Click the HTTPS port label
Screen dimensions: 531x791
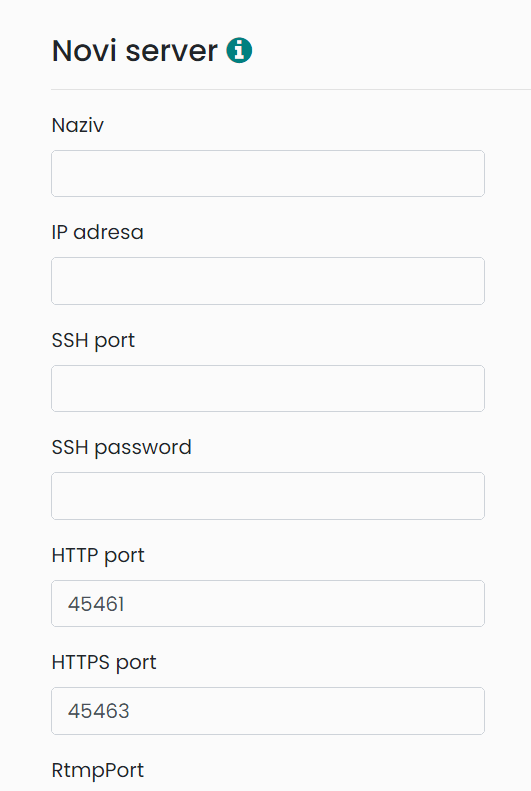[x=104, y=663]
